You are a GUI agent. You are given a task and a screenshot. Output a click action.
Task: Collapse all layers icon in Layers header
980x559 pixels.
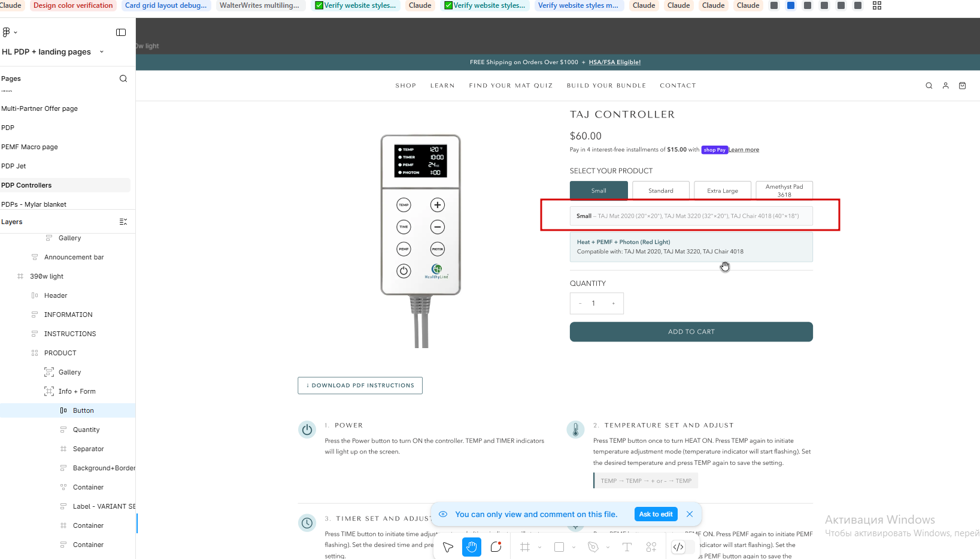click(x=123, y=222)
